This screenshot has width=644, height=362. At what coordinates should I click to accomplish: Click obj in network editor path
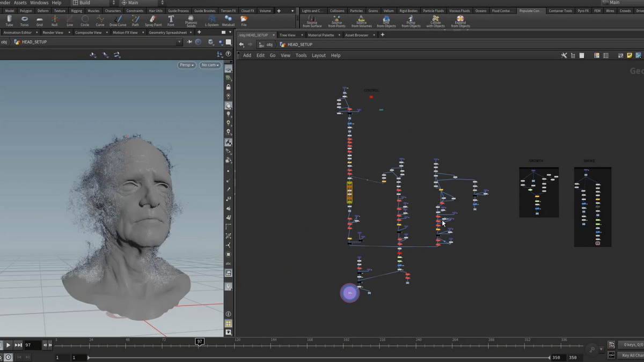coord(269,45)
